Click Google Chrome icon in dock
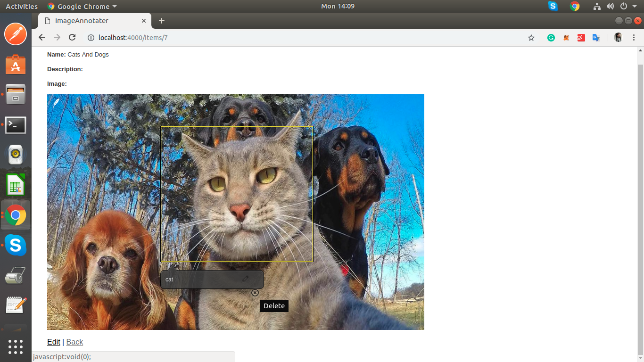 (x=16, y=215)
